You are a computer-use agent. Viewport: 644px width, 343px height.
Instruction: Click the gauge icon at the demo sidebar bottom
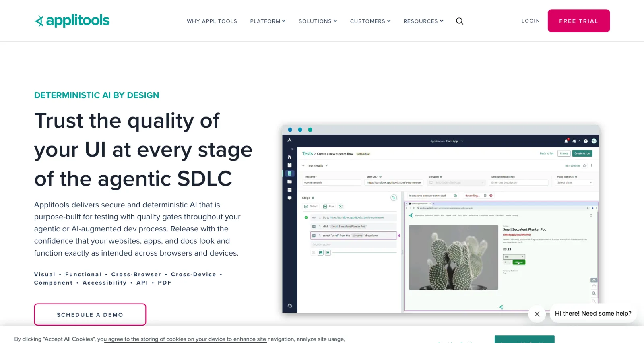pos(289,306)
